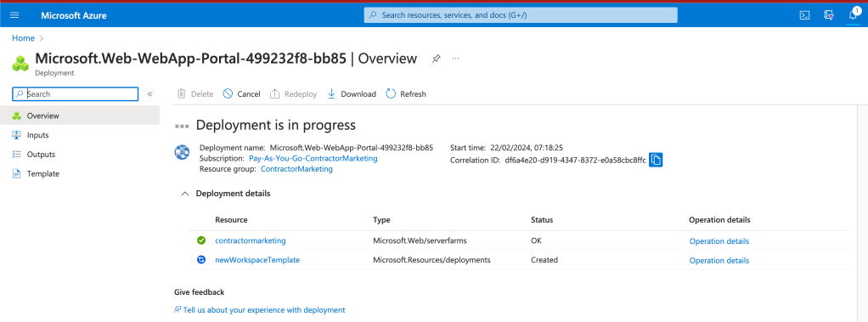
Task: Click the deployment cubes icon beside the title
Action: click(21, 63)
